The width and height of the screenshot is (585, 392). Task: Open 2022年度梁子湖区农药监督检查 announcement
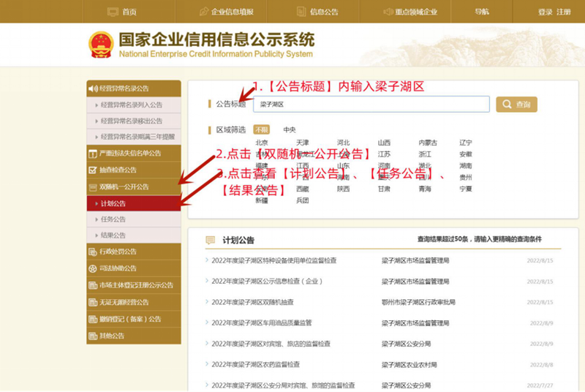point(255,364)
